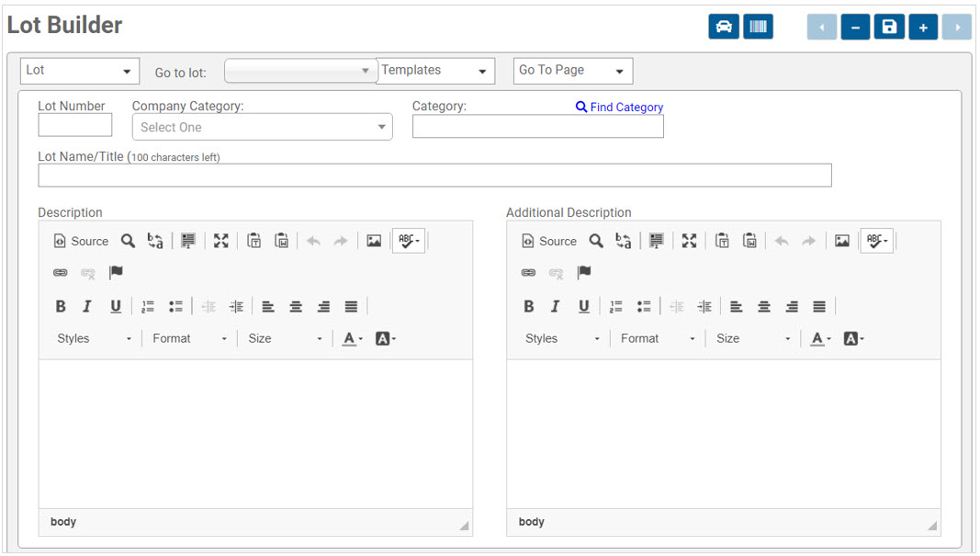Screen dimensions: 980x556
Task: Open background color picker in Description editor
Action: tap(386, 338)
